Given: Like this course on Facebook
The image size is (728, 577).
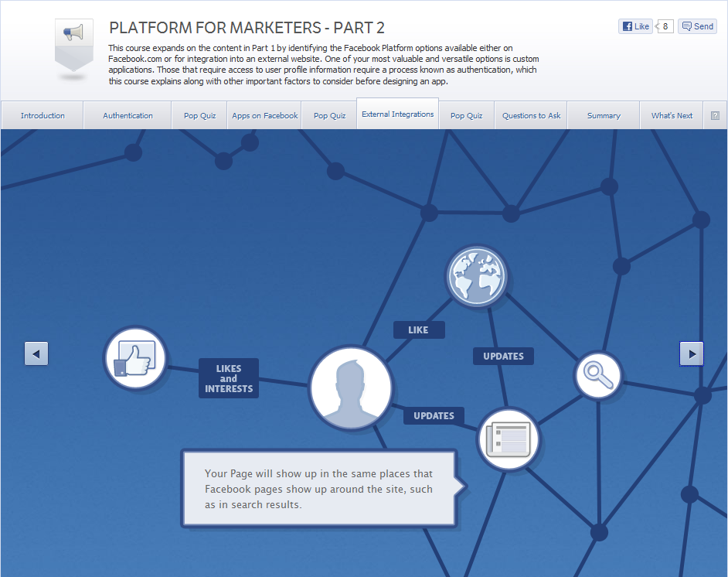Looking at the screenshot, I should pos(635,26).
